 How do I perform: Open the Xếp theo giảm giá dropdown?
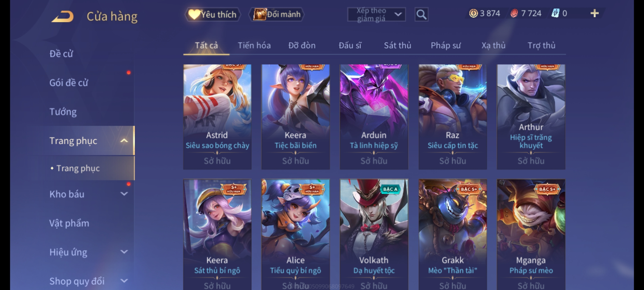[376, 15]
